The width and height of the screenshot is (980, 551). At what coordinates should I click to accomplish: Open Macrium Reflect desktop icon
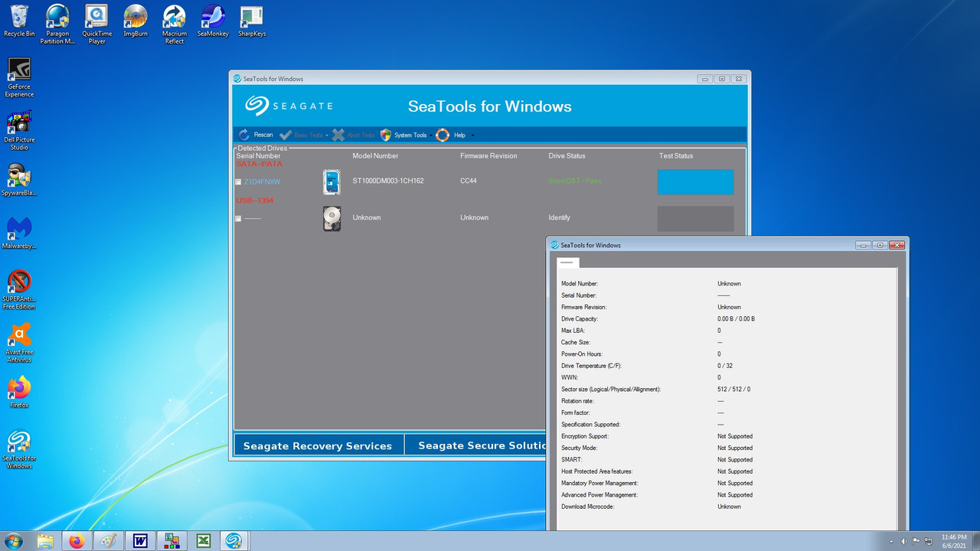(175, 24)
